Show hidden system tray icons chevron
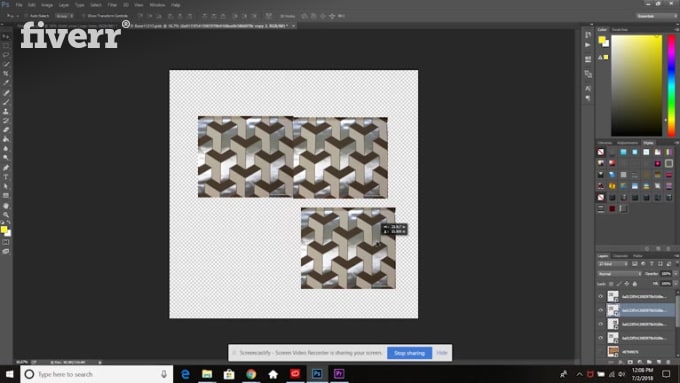 pyautogui.click(x=579, y=374)
